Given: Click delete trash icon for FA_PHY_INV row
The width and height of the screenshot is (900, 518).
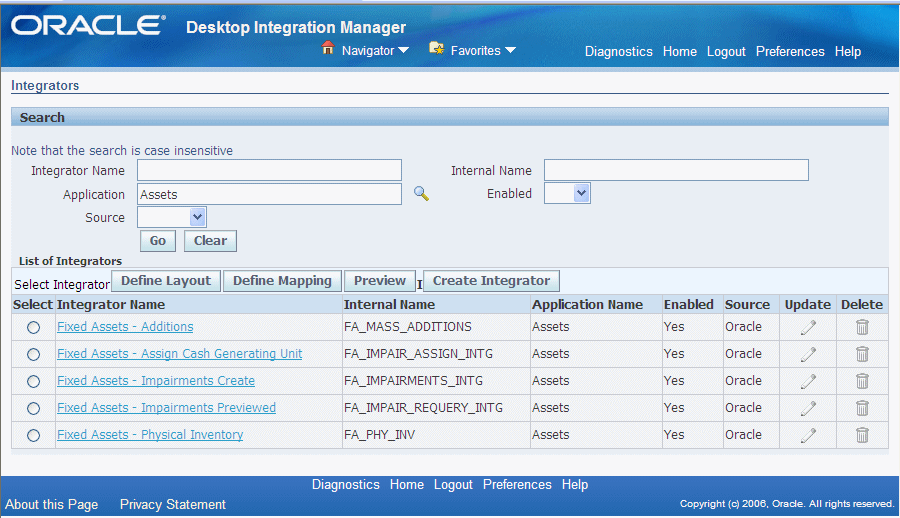Looking at the screenshot, I should pos(862,435).
